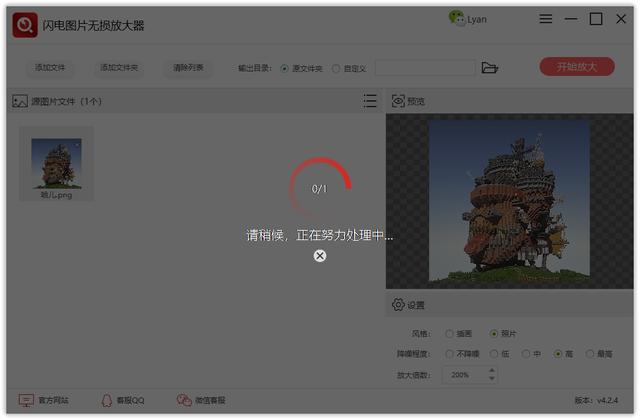640x420 pixels.
Task: Select 不降噪 noise reduction option
Action: 462,354
